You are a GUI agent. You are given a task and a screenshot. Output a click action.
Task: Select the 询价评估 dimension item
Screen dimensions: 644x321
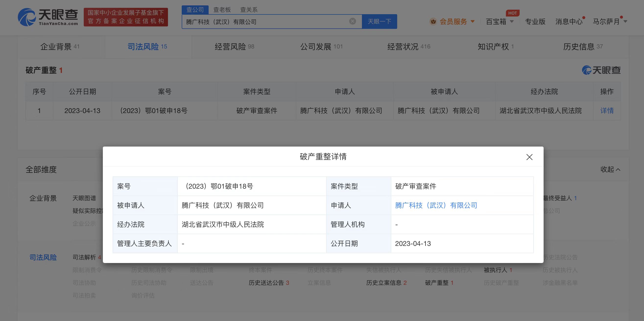coord(143,296)
